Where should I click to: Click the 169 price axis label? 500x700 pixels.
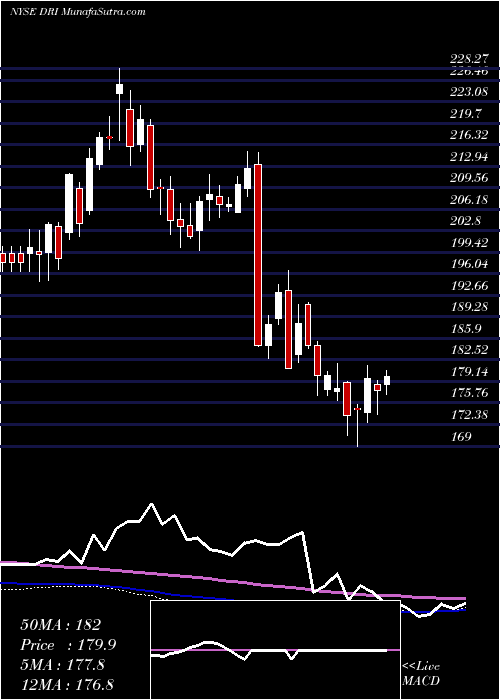(x=461, y=436)
